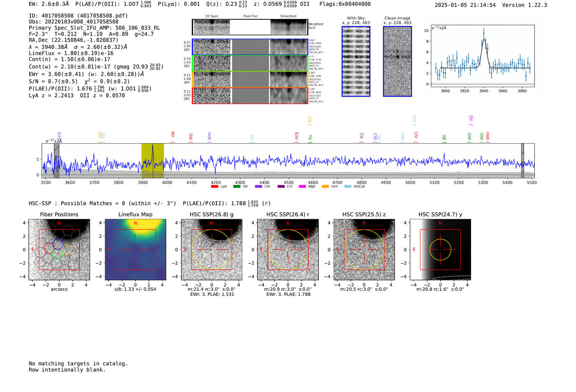
Task: Click the gray hatched band near 5460 Å
Action: (523, 160)
